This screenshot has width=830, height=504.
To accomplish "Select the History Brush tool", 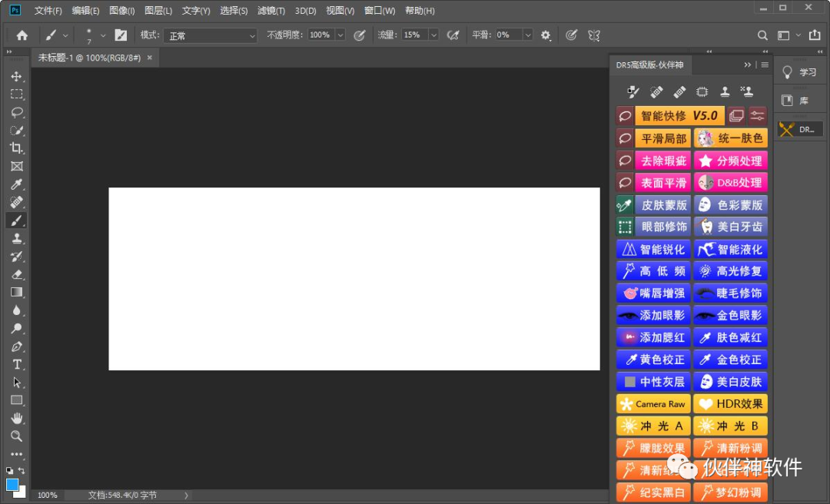I will click(16, 257).
